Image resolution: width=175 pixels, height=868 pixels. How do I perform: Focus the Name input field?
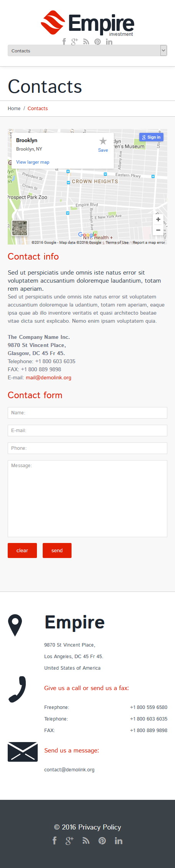pos(87,412)
